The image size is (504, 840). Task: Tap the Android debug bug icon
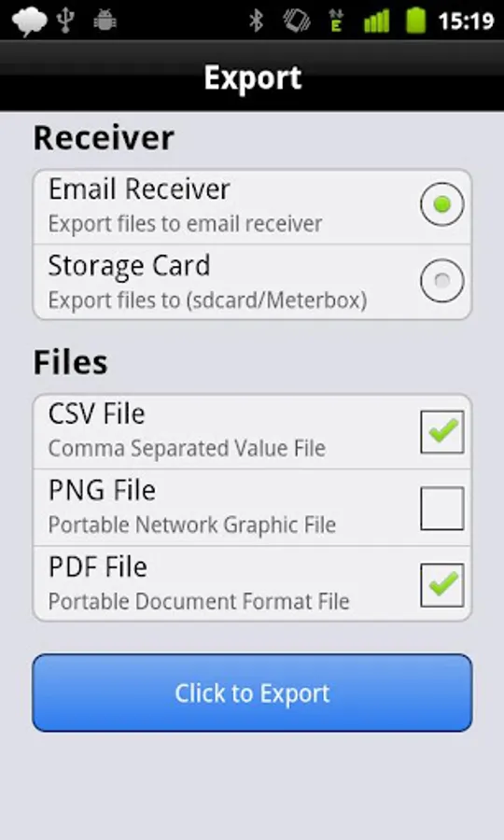coord(105,21)
